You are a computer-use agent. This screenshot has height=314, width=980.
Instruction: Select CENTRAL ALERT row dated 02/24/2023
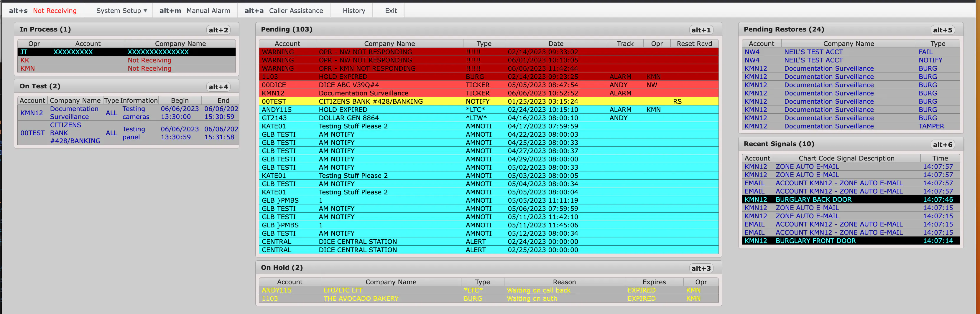coord(489,242)
